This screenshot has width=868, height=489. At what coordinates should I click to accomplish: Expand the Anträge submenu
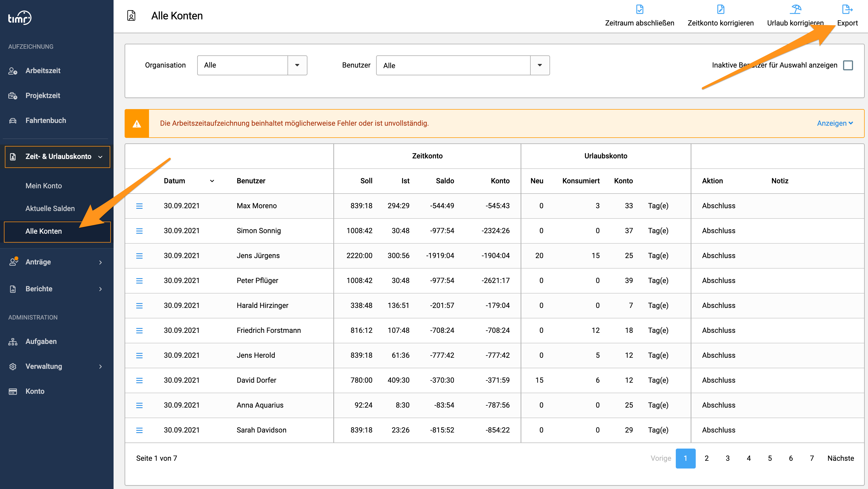(x=101, y=262)
